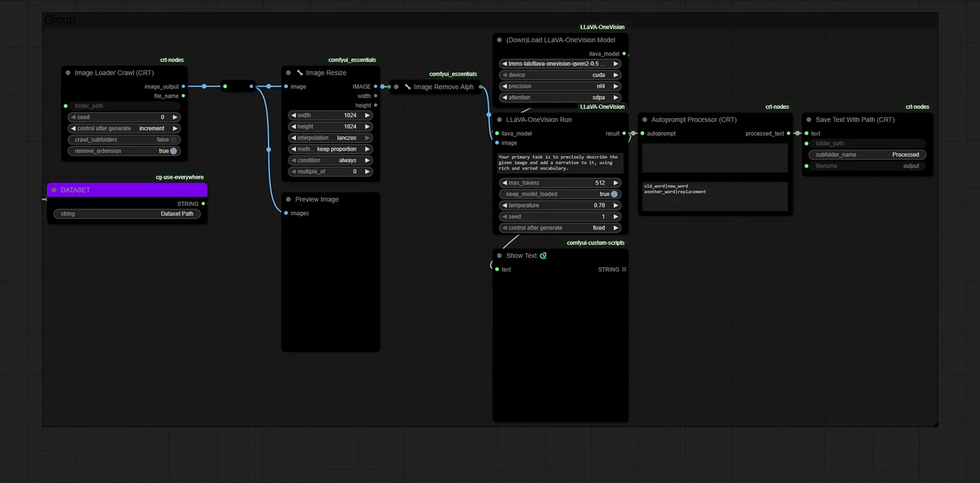The width and height of the screenshot is (980, 483).
Task: Click the LLaVA prompt text area
Action: (560, 163)
